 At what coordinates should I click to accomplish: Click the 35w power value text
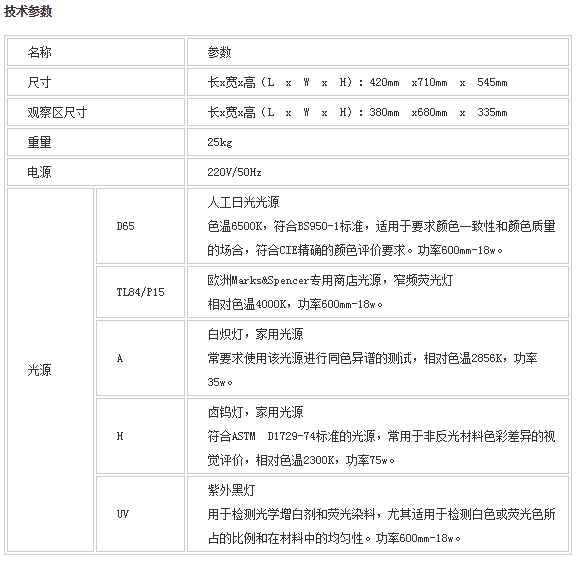(x=220, y=382)
